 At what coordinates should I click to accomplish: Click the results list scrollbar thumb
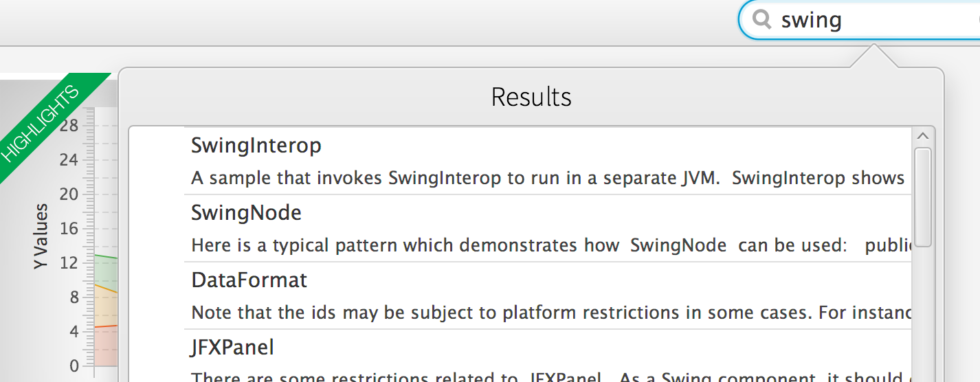click(x=923, y=196)
